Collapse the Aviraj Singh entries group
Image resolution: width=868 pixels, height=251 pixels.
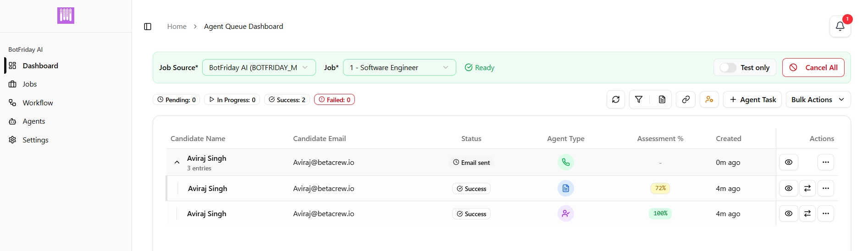click(177, 162)
